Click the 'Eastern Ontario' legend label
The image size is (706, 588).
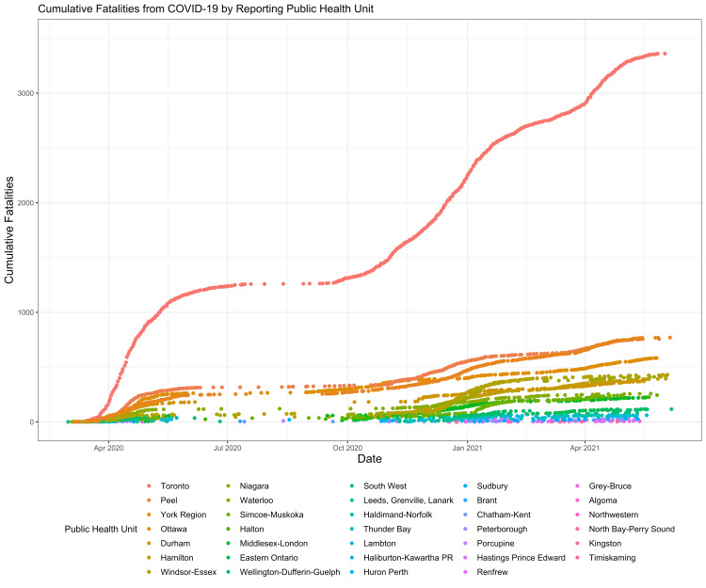(269, 558)
